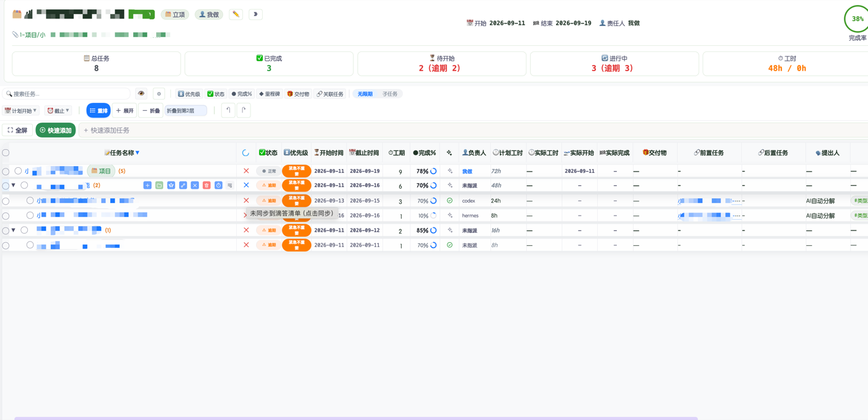Open the 计划开始 dropdown filter
Image resolution: width=868 pixels, height=420 pixels.
click(x=21, y=111)
